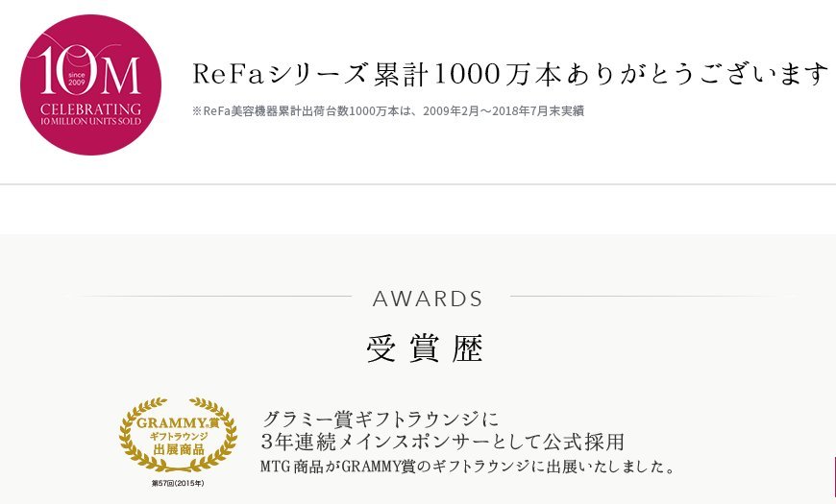Select the ReFaシリーズ累計1000万本 headline
This screenshot has width=836, height=504.
point(511,74)
